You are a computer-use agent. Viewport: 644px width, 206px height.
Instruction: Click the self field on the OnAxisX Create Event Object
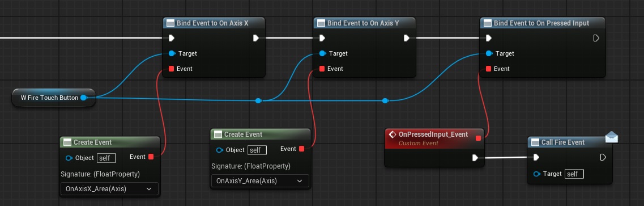pyautogui.click(x=106, y=158)
